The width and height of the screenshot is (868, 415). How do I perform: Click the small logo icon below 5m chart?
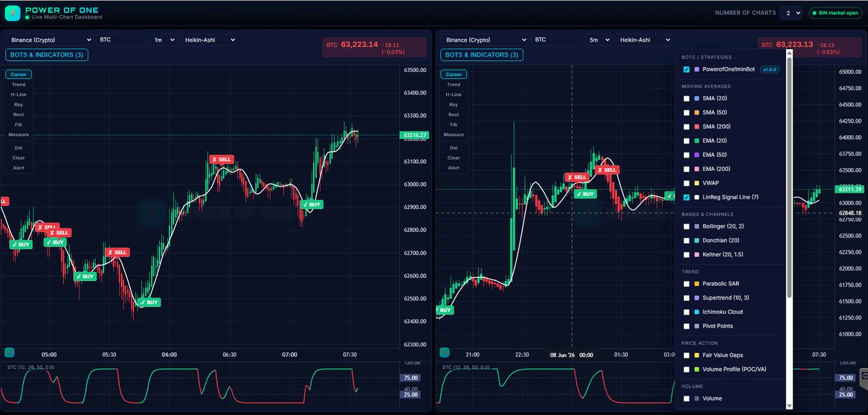[x=445, y=352]
